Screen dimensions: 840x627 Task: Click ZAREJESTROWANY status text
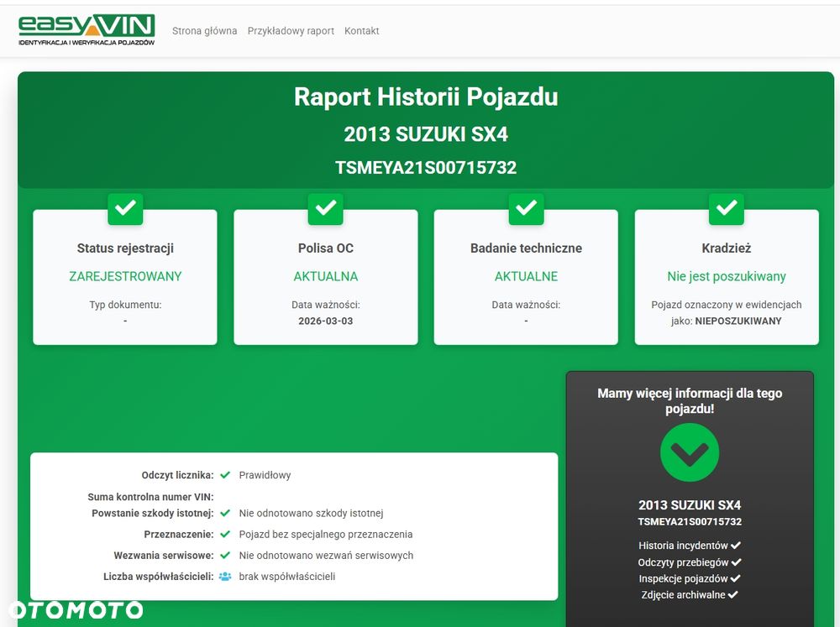pyautogui.click(x=125, y=276)
